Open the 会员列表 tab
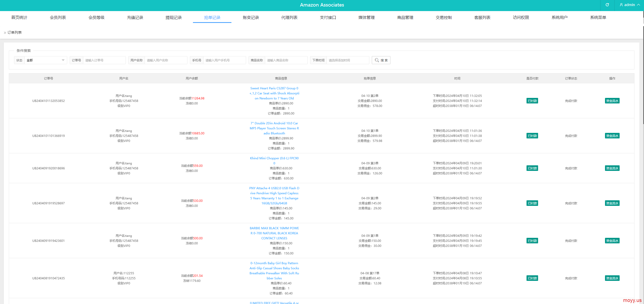Screen dimensions: 644x304 coord(58,17)
